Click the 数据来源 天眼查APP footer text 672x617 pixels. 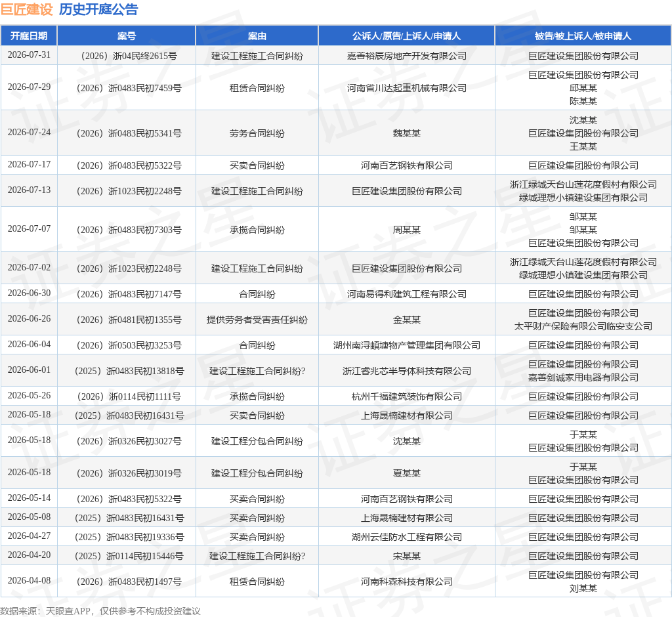click(x=100, y=611)
